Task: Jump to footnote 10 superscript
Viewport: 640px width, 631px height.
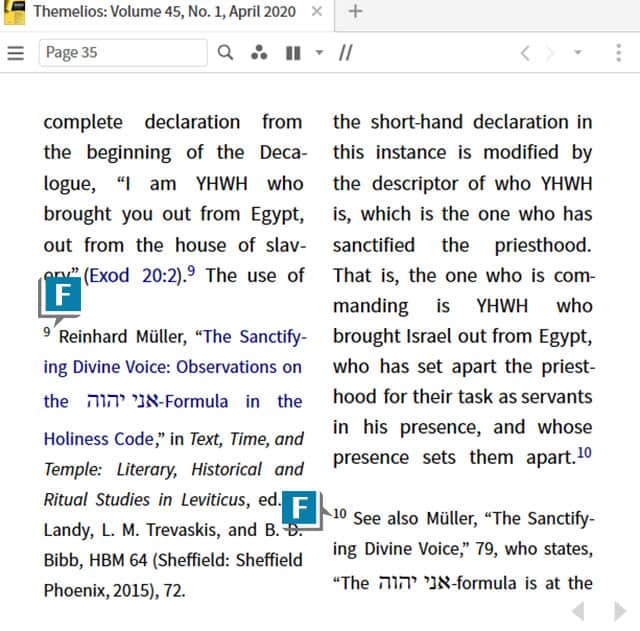Action: point(584,453)
